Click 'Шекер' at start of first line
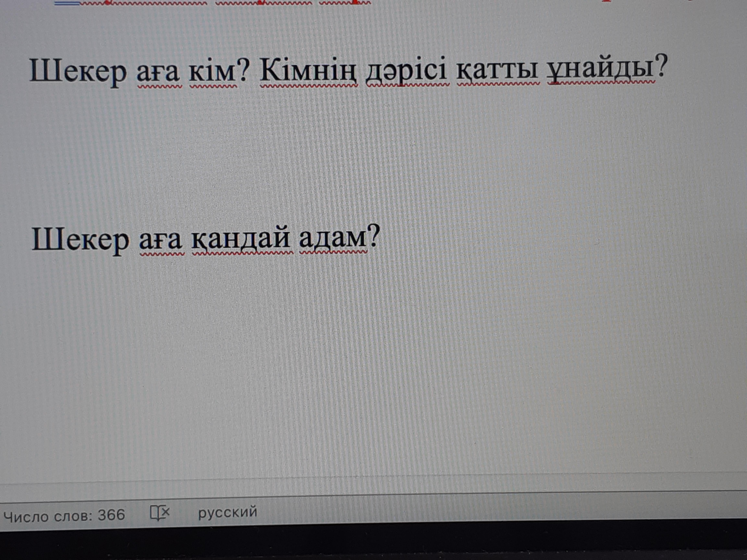 78,72
